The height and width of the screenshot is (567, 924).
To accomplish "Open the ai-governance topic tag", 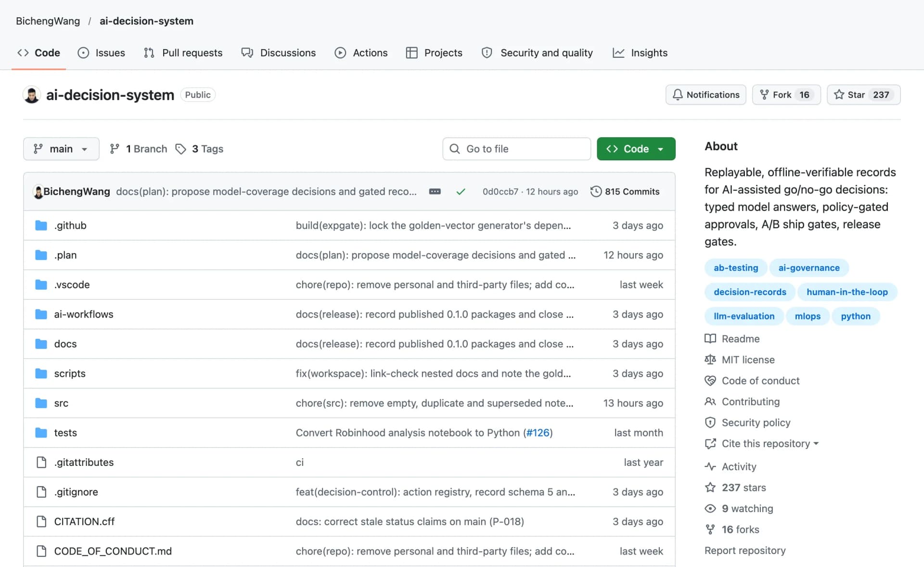I will point(809,268).
